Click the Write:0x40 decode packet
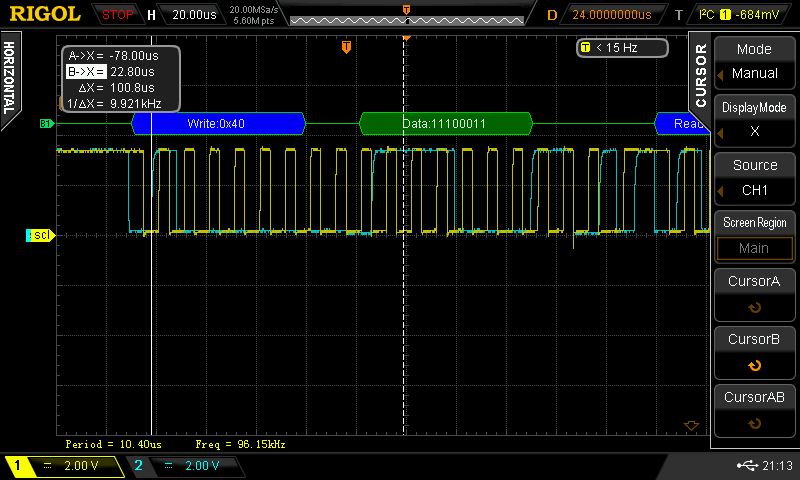 coord(218,123)
